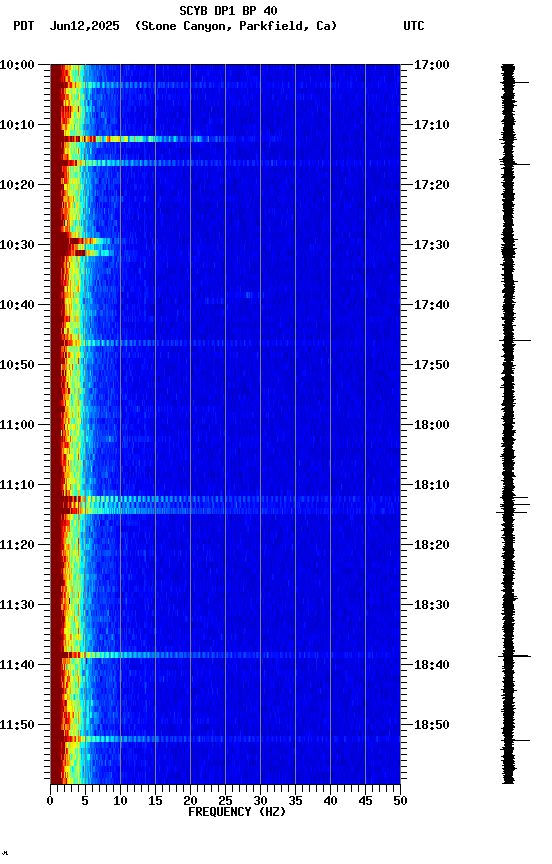This screenshot has width=552, height=864.
Task: Click the '18:00' UTC time label
Action: (432, 425)
